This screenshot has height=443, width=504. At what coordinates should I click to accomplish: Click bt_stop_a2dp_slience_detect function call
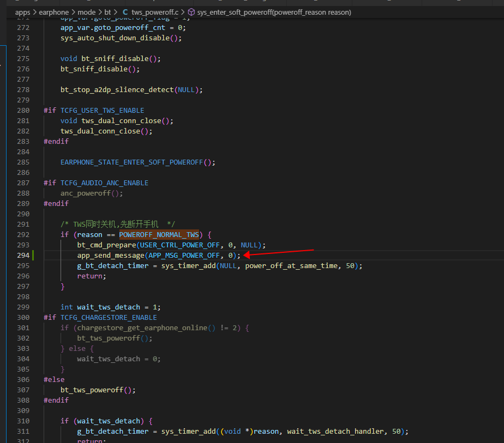point(117,89)
